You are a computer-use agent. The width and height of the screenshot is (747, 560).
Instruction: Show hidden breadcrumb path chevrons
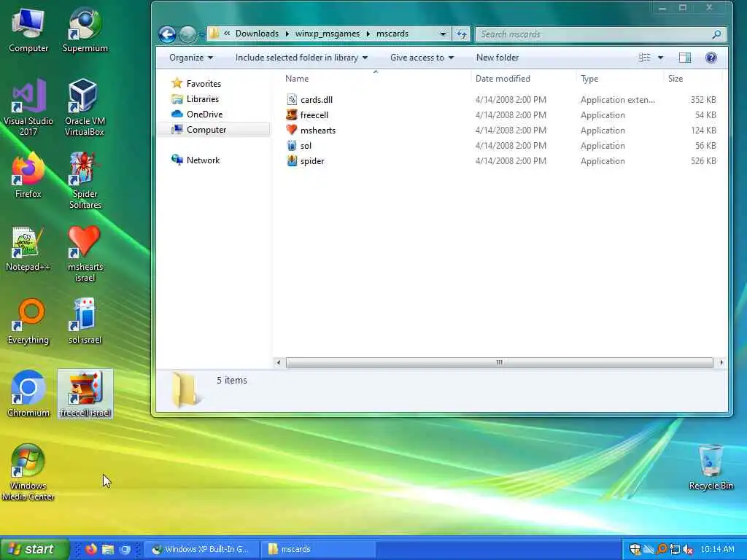[227, 34]
